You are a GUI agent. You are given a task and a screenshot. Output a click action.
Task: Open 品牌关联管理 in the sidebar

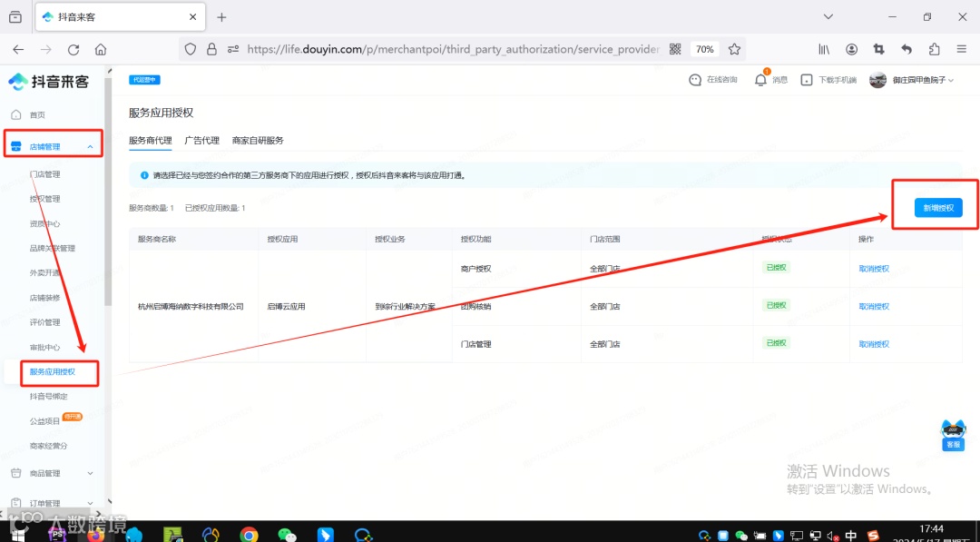[x=53, y=248]
